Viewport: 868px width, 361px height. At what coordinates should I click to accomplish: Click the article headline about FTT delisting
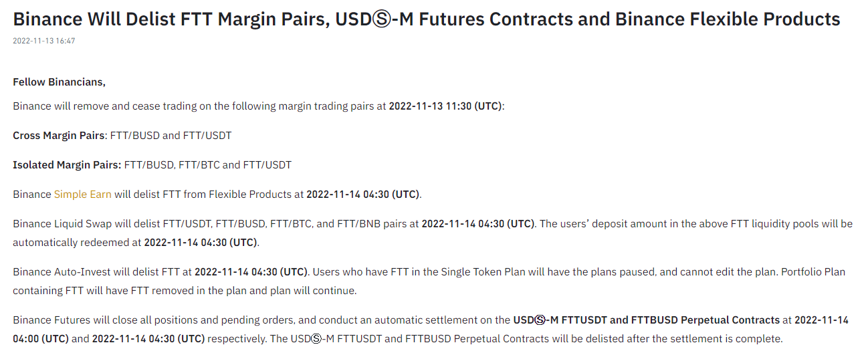coord(426,19)
